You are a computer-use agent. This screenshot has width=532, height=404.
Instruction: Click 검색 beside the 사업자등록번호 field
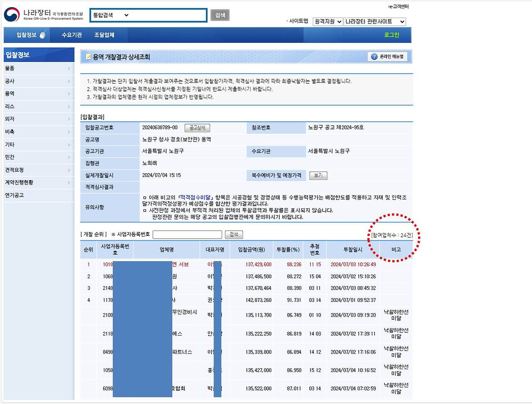click(234, 234)
